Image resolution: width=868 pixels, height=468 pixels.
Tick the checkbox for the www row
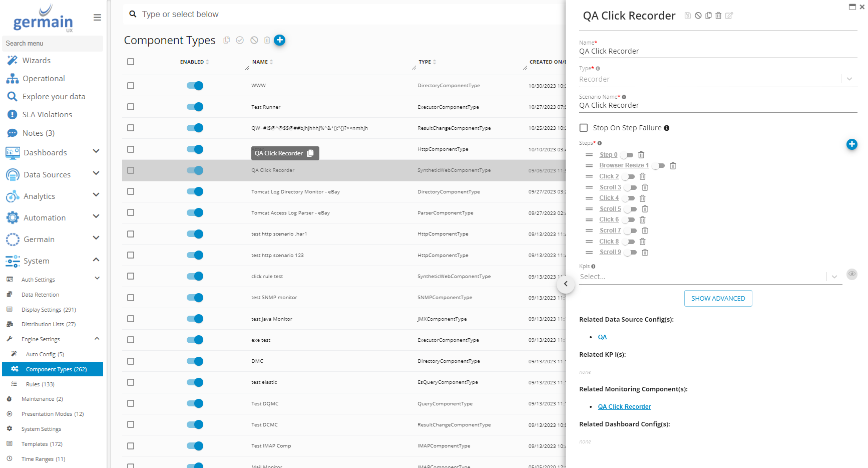[x=131, y=86]
